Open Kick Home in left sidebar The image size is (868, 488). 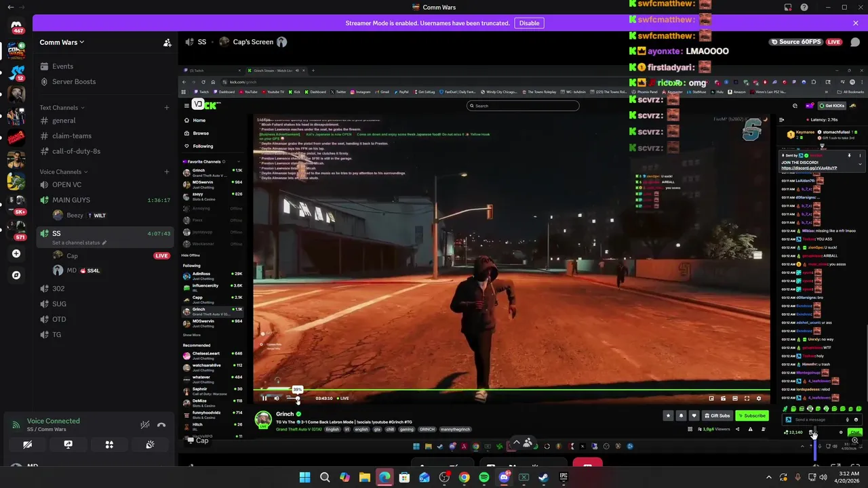199,121
